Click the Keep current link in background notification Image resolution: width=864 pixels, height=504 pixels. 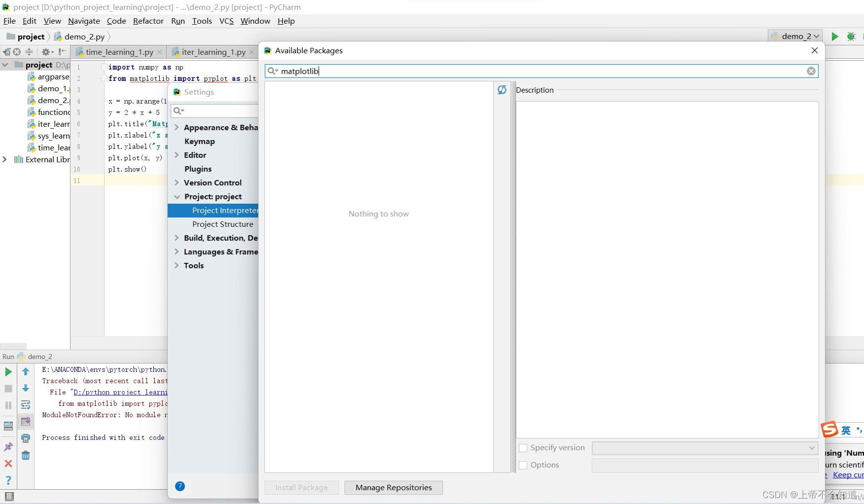(848, 474)
